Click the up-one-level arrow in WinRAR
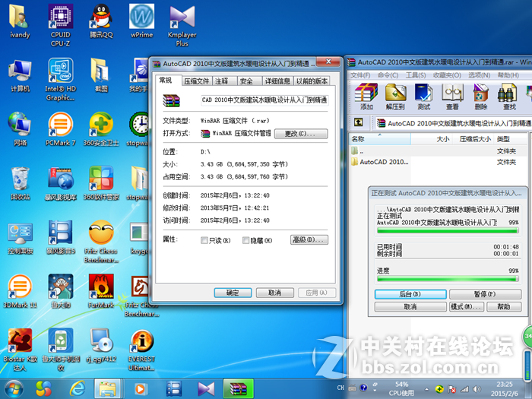 358,122
